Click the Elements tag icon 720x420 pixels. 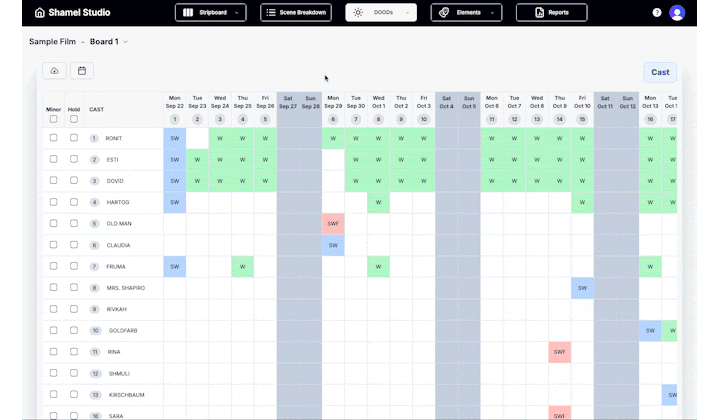pos(442,13)
